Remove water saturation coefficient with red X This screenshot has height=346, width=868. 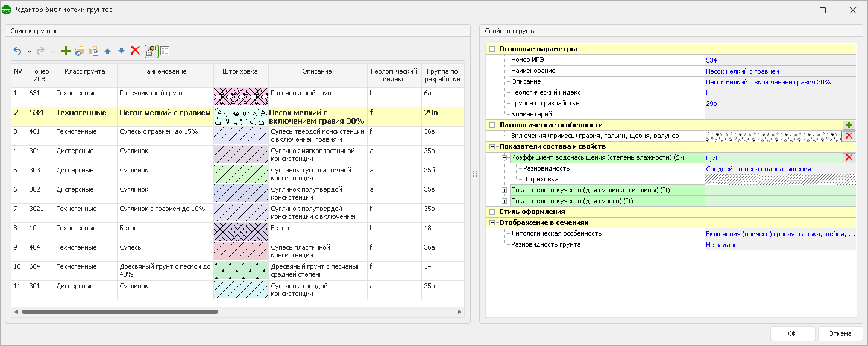click(x=849, y=157)
